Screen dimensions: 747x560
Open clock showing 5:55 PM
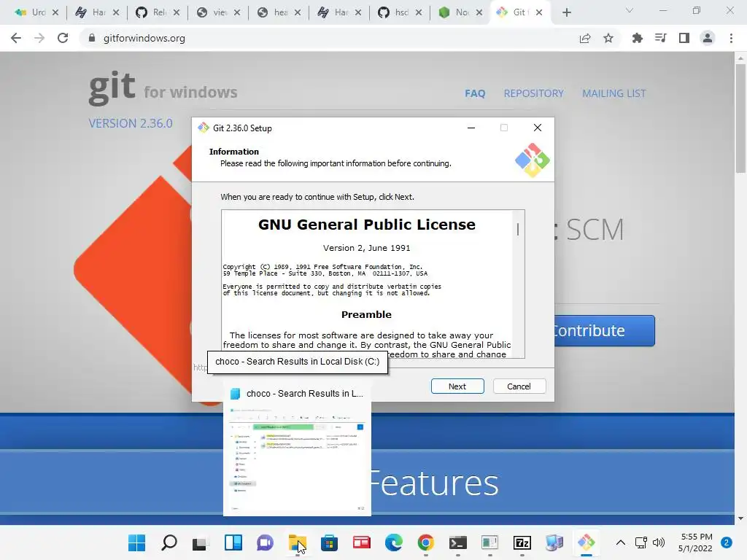pos(695,542)
